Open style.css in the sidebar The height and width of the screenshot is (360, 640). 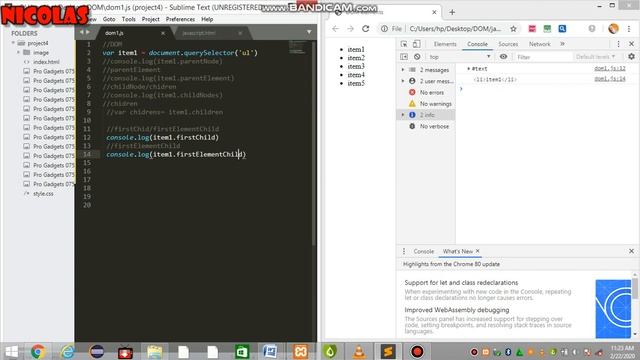(x=43, y=193)
